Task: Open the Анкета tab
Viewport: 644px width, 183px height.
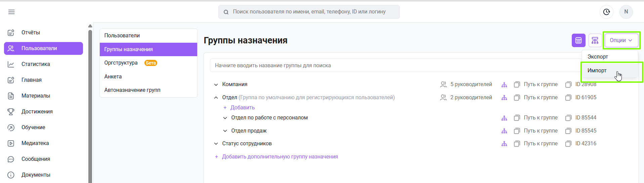Action: click(x=148, y=77)
